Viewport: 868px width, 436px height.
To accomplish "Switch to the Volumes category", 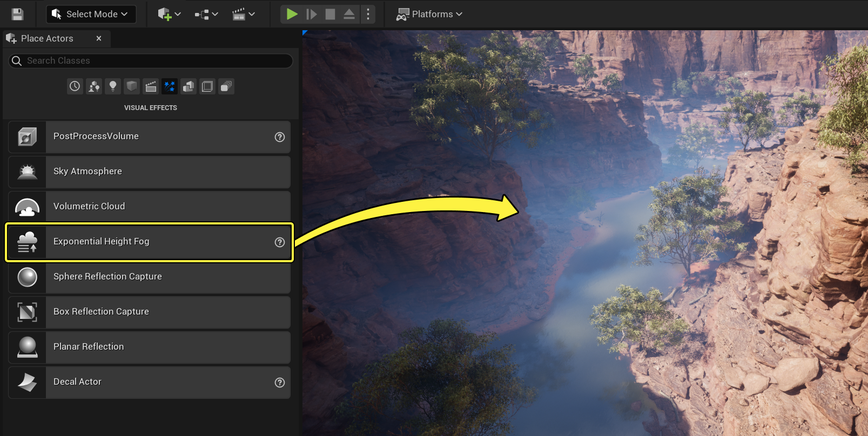I will (x=207, y=86).
